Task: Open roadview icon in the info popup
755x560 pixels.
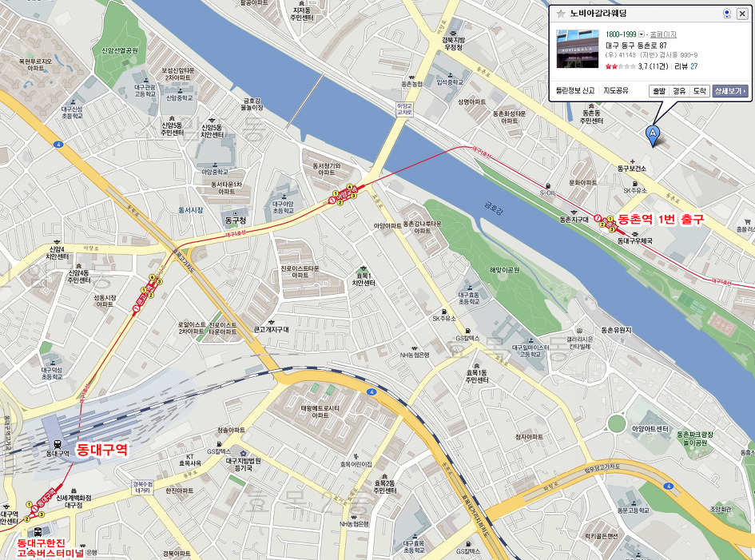Action: (727, 14)
